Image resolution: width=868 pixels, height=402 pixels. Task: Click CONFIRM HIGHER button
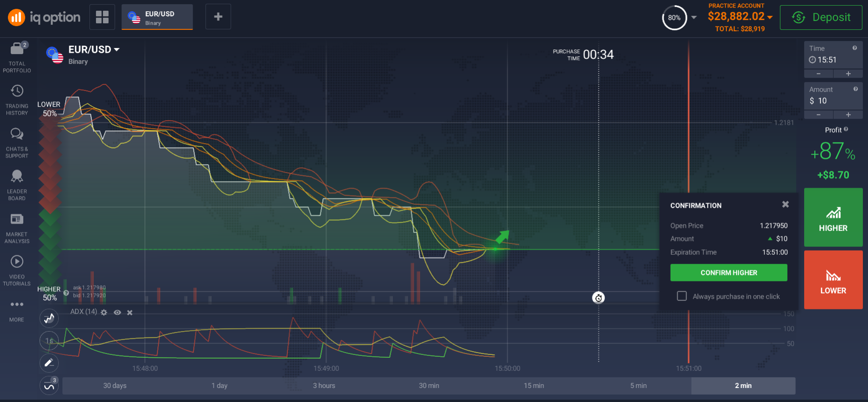729,273
